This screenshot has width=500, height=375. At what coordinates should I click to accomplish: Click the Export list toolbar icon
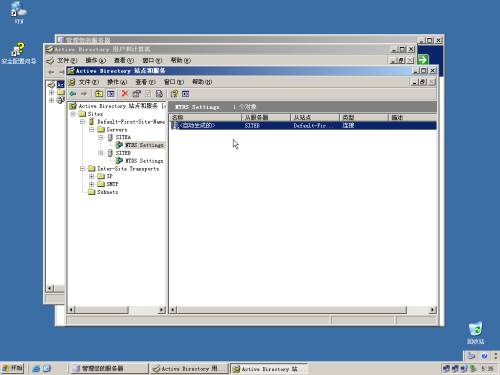pos(159,94)
